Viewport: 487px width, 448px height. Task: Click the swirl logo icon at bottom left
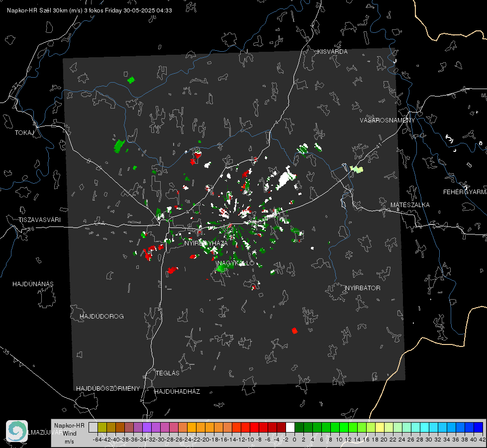[x=17, y=431]
